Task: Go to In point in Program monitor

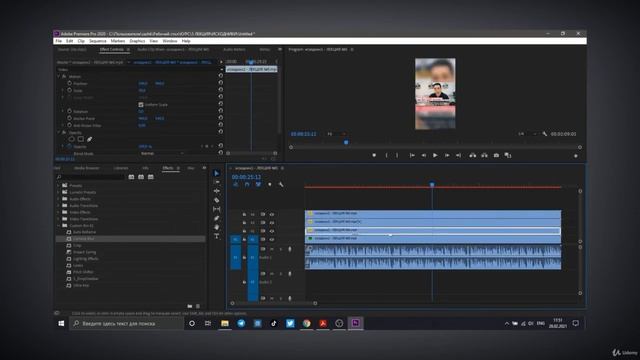Action: [412, 156]
